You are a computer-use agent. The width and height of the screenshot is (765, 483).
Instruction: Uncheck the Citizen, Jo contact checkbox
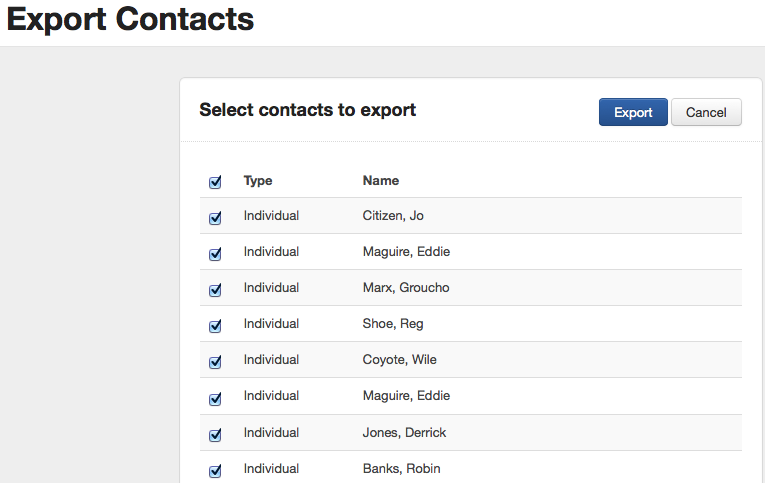pyautogui.click(x=215, y=218)
